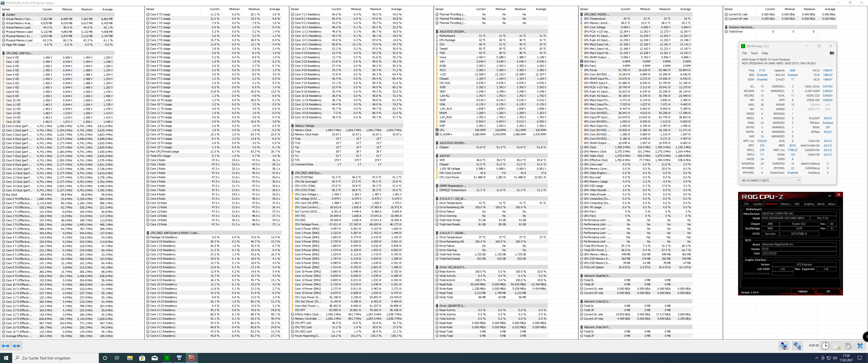This screenshot has width=868, height=363.
Task: Switch to Memory tab in CPU-Z
Action: click(785, 204)
